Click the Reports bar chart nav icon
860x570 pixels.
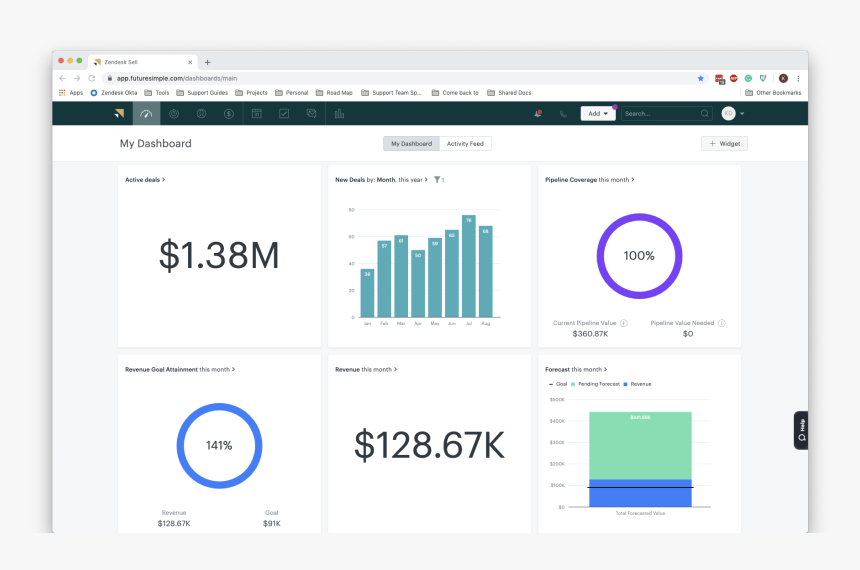coord(339,114)
